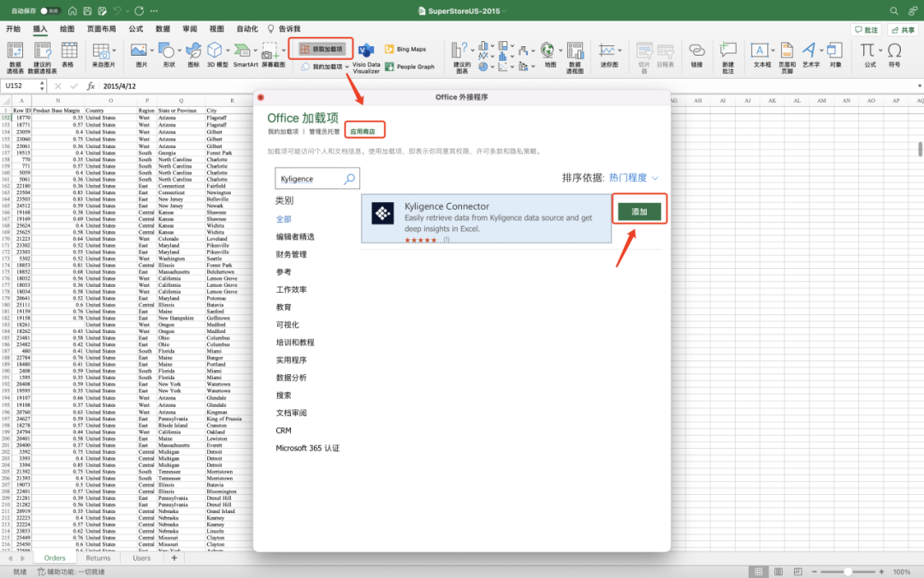This screenshot has width=924, height=578.
Task: Switch to the 数据 ribbon tab
Action: click(x=163, y=28)
